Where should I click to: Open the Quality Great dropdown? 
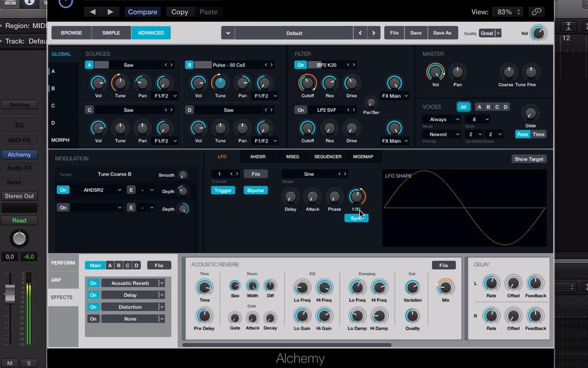tap(490, 33)
